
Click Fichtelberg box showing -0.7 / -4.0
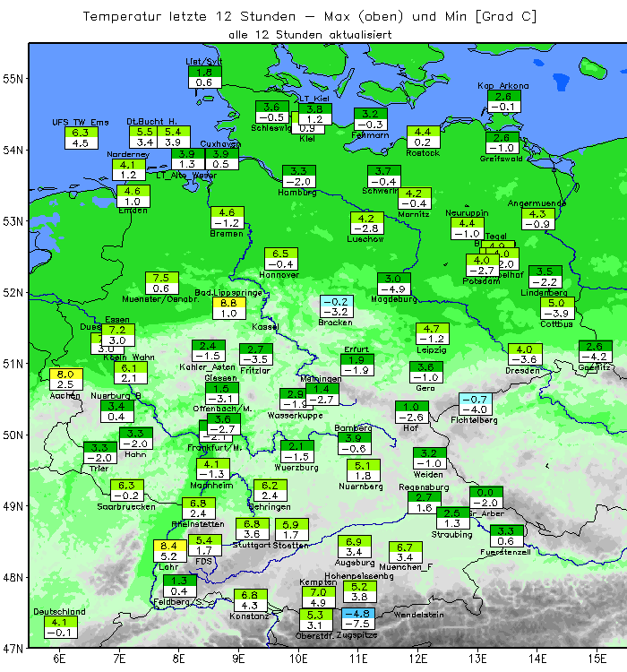pyautogui.click(x=476, y=404)
